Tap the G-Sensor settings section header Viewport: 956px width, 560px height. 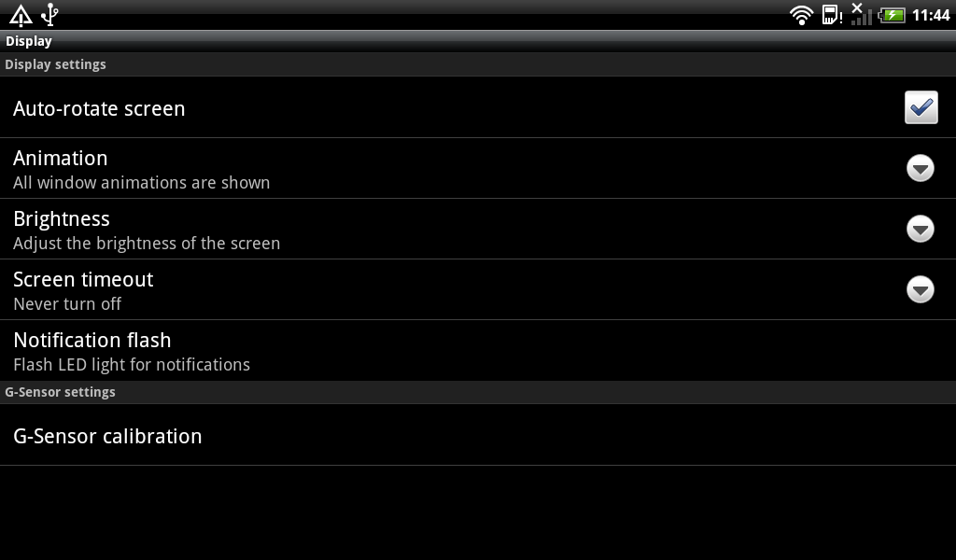point(478,392)
